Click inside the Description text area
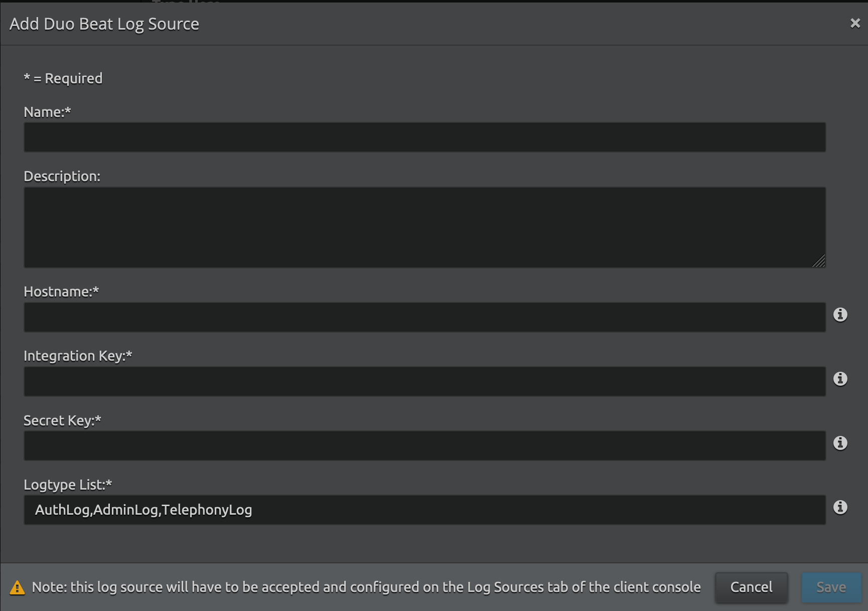 424,227
